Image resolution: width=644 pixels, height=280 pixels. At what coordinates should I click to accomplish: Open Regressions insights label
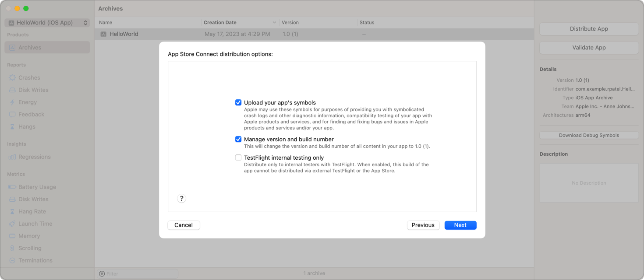[35, 157]
